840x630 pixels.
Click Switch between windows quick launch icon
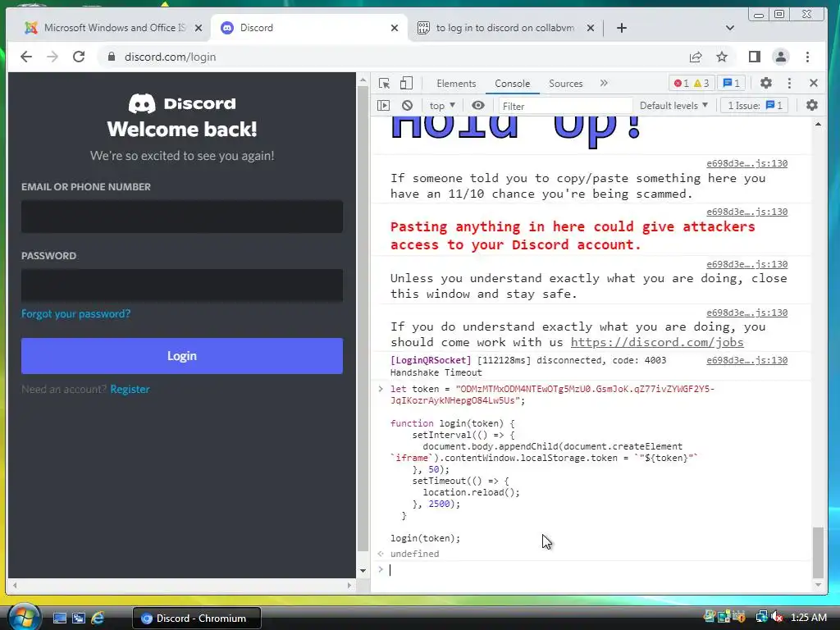[x=79, y=619]
